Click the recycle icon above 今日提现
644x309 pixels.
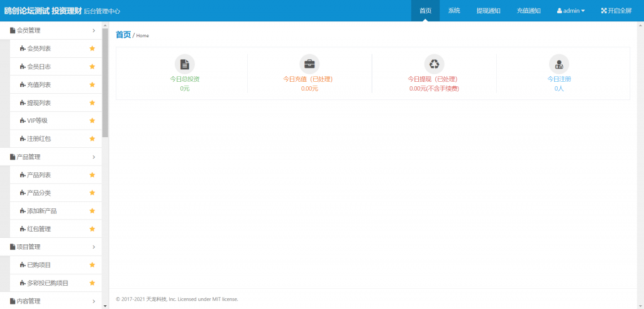434,64
